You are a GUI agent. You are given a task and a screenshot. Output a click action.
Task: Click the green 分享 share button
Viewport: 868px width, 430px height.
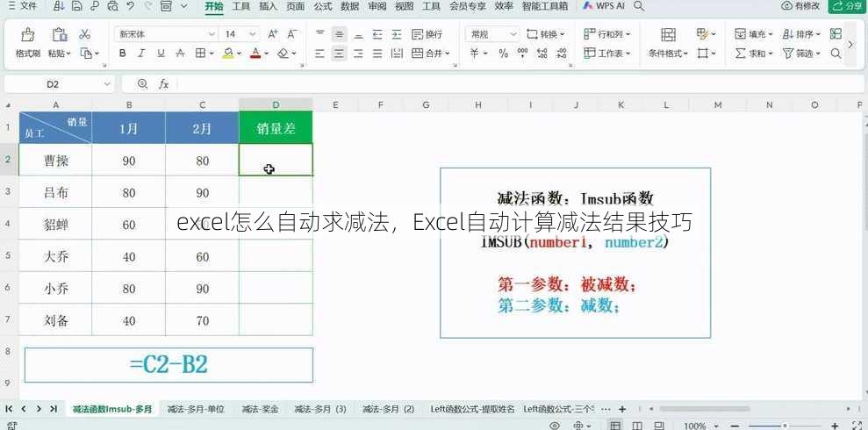pyautogui.click(x=847, y=6)
